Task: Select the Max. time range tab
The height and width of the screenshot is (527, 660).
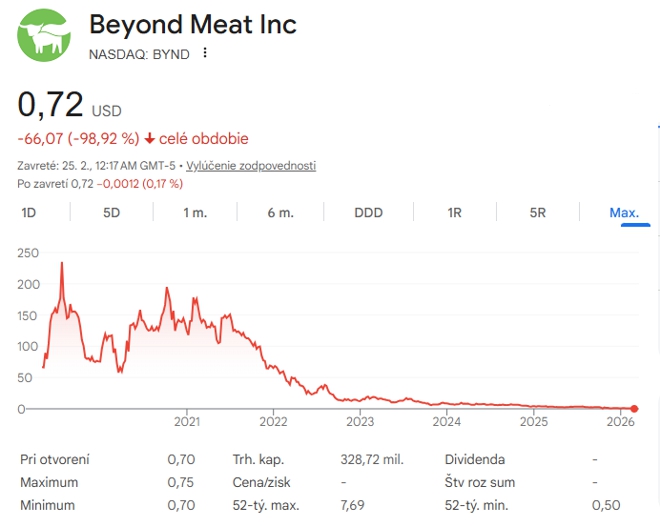Action: (x=624, y=212)
